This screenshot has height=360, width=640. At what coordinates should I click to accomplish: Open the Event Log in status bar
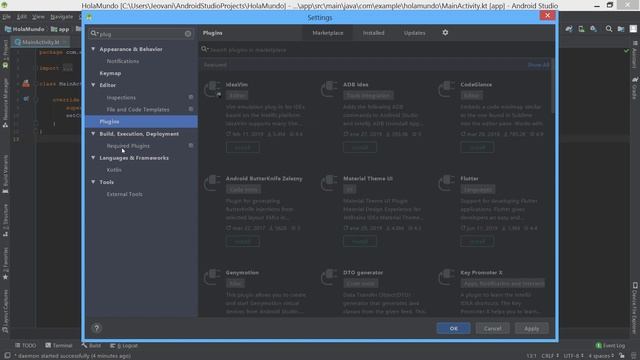pos(610,345)
